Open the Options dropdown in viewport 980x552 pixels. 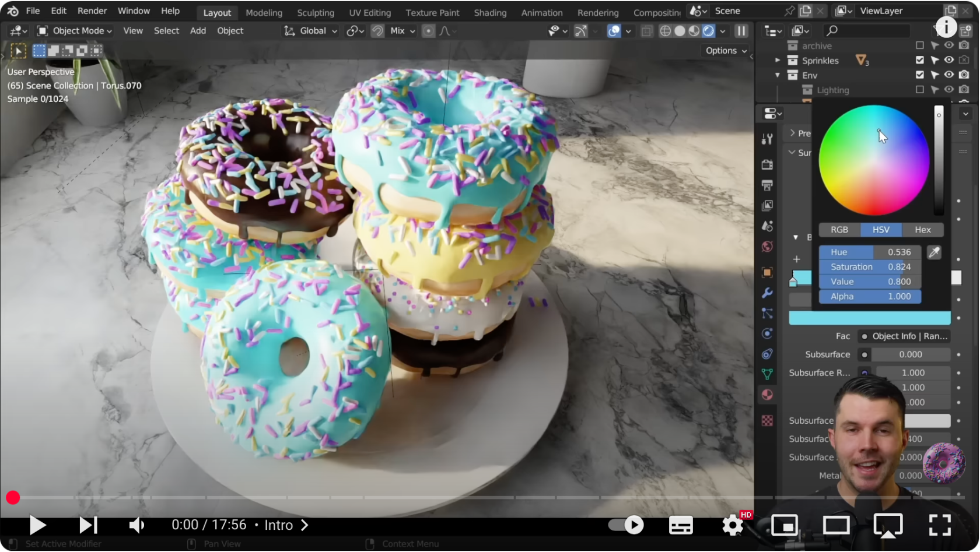coord(726,51)
